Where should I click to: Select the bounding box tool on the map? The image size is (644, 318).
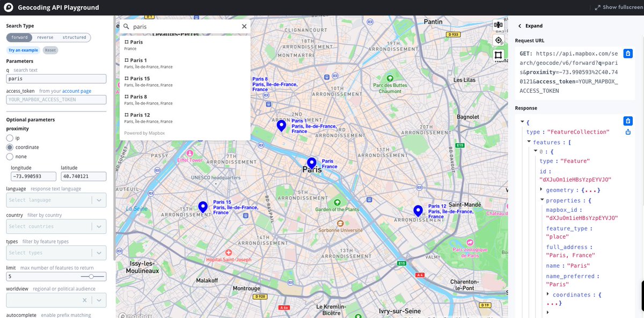click(x=498, y=54)
